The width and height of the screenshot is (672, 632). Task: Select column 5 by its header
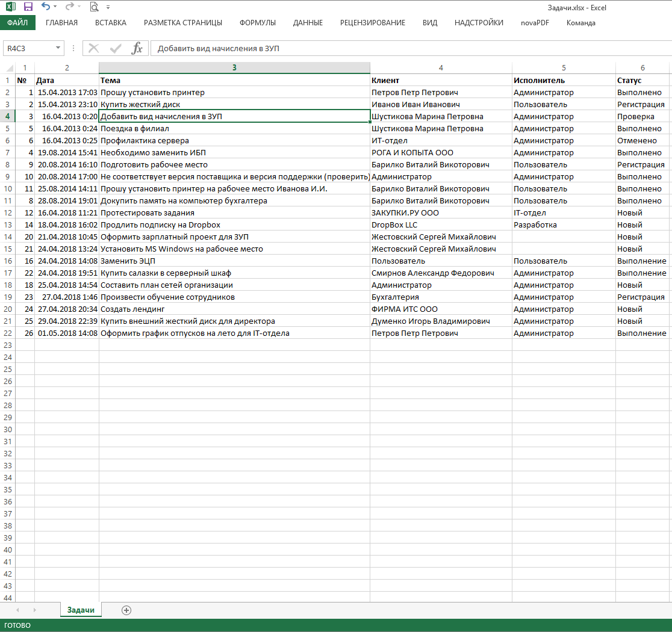[564, 67]
